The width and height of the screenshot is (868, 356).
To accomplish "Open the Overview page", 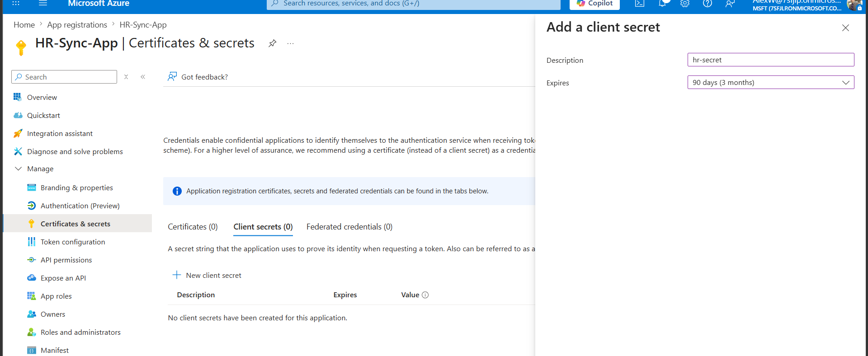I will (x=42, y=97).
